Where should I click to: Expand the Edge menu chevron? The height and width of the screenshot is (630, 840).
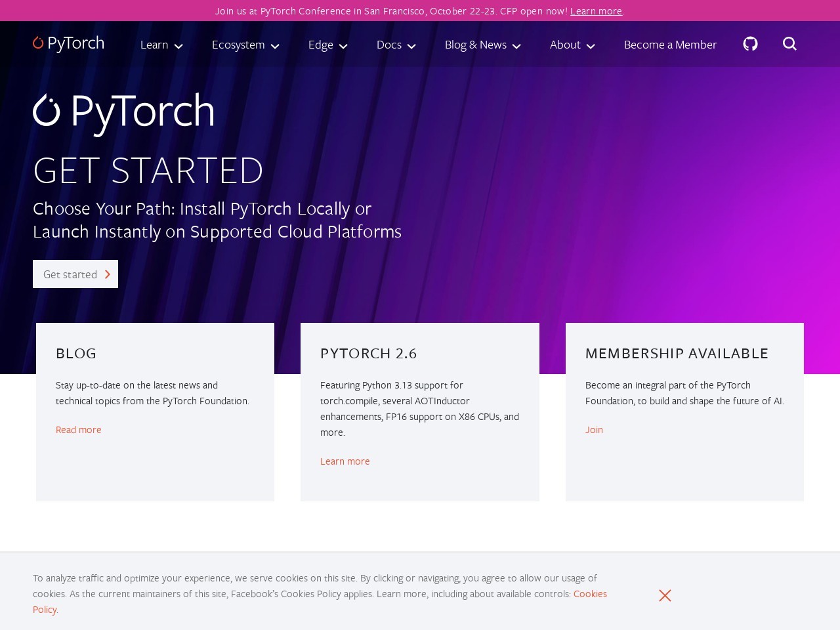(x=343, y=47)
